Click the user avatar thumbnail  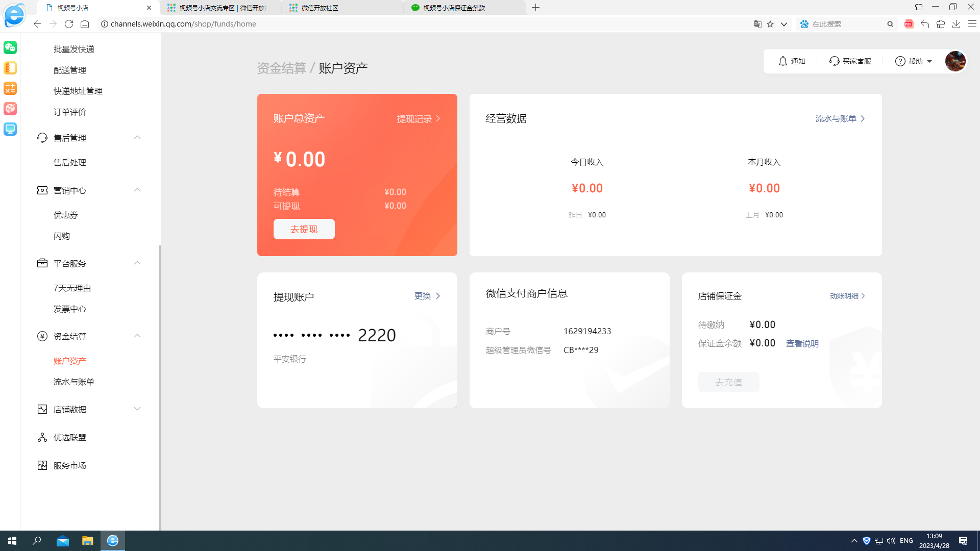[954, 61]
